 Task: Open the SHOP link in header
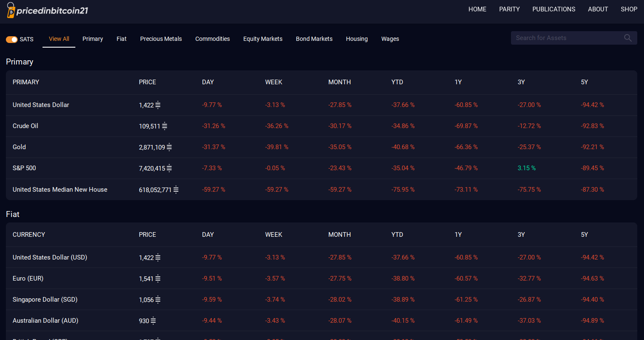click(x=629, y=9)
